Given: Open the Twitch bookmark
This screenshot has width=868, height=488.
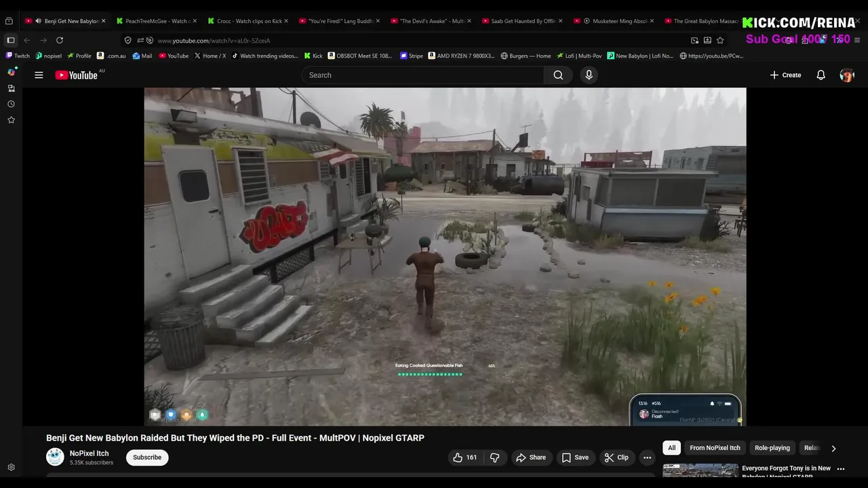Looking at the screenshot, I should click(x=18, y=56).
